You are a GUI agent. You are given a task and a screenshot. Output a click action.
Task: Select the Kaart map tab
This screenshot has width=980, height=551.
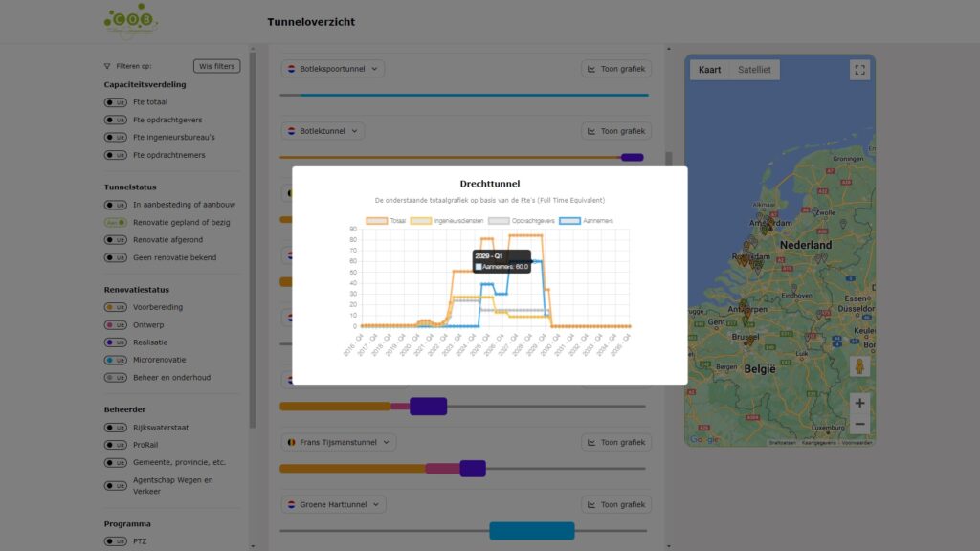click(709, 69)
